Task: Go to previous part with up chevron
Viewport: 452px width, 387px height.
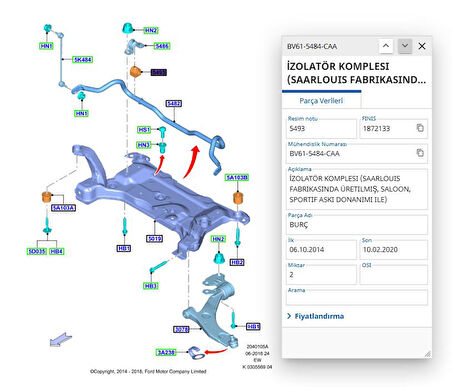Action: 386,46
